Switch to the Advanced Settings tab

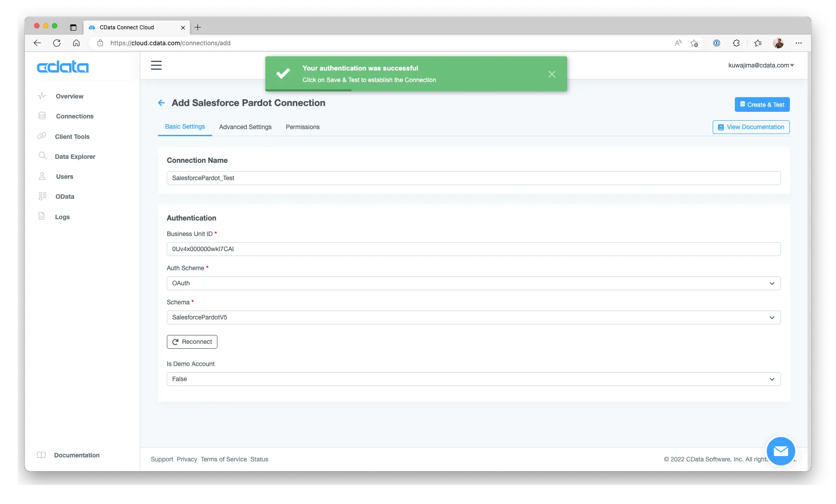coord(245,127)
